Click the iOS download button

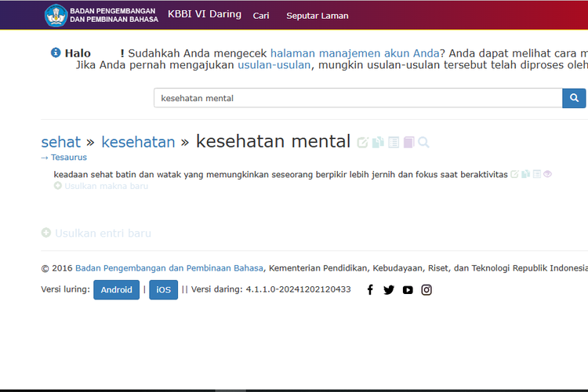tap(164, 290)
